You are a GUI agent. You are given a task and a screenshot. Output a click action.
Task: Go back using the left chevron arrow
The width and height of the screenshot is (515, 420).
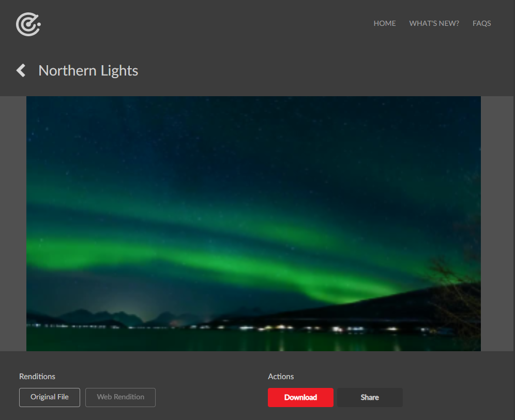click(21, 70)
